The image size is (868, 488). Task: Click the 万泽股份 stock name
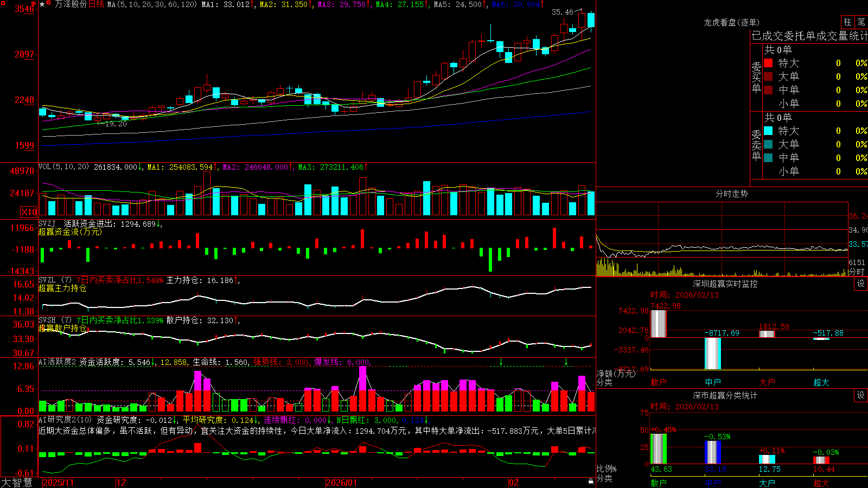point(71,4)
